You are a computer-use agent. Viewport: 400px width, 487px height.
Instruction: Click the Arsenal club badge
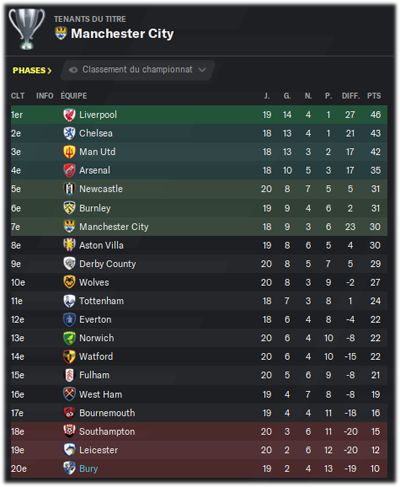[x=69, y=170]
